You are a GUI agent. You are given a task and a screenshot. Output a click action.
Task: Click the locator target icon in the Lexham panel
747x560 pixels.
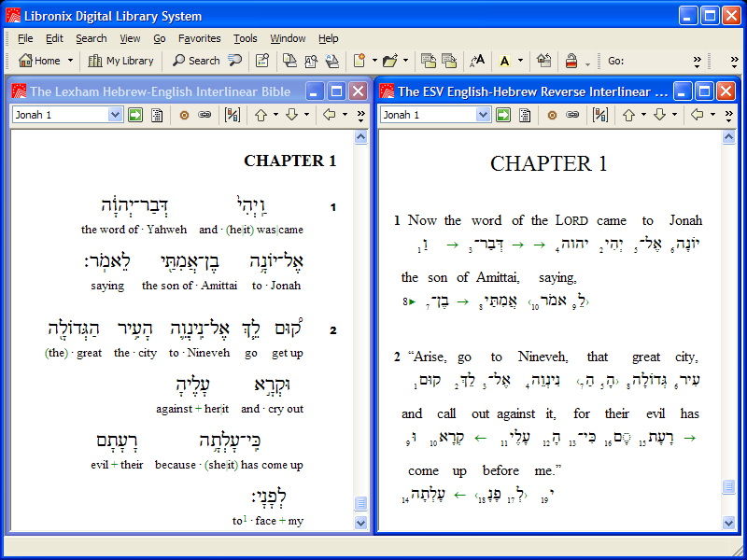[x=184, y=115]
